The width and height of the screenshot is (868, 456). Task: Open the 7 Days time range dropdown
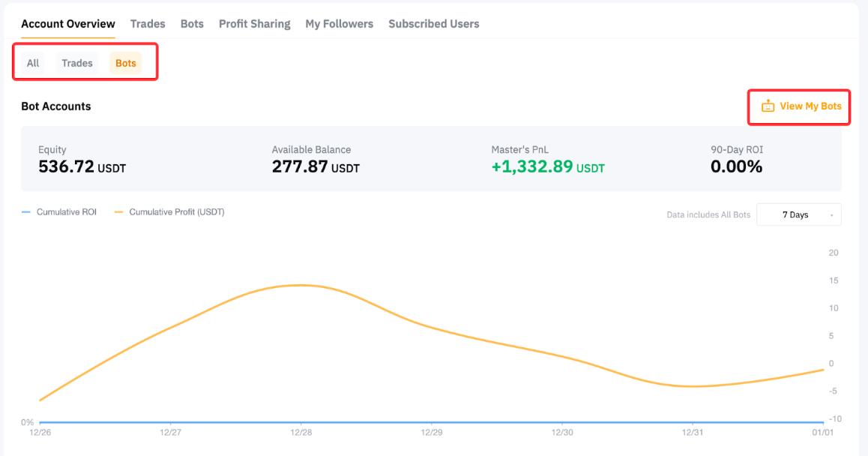tap(799, 214)
